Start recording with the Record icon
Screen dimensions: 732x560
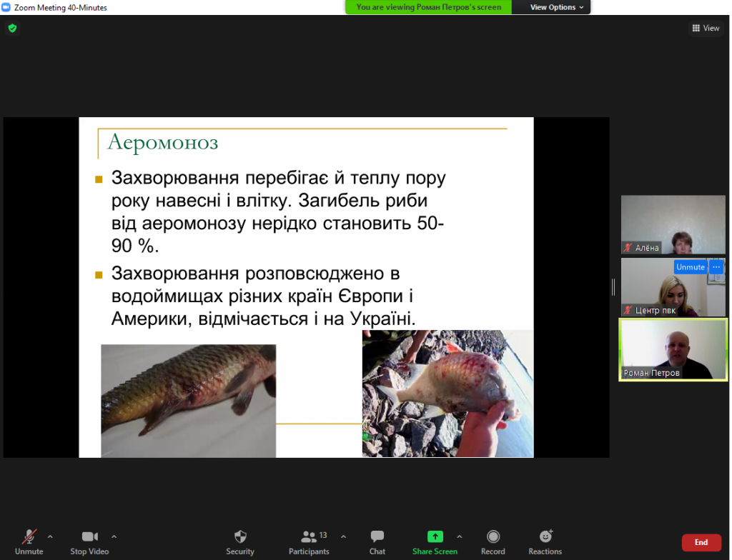pyautogui.click(x=493, y=537)
